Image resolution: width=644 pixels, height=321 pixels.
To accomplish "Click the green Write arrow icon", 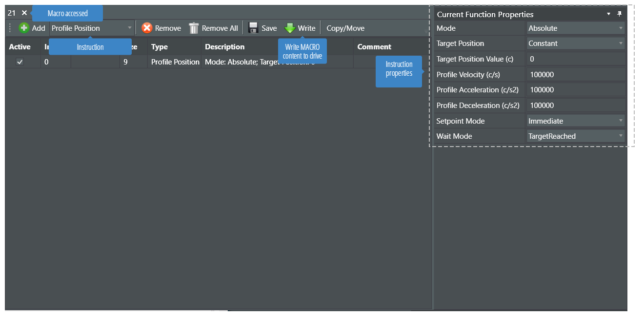I will click(290, 28).
